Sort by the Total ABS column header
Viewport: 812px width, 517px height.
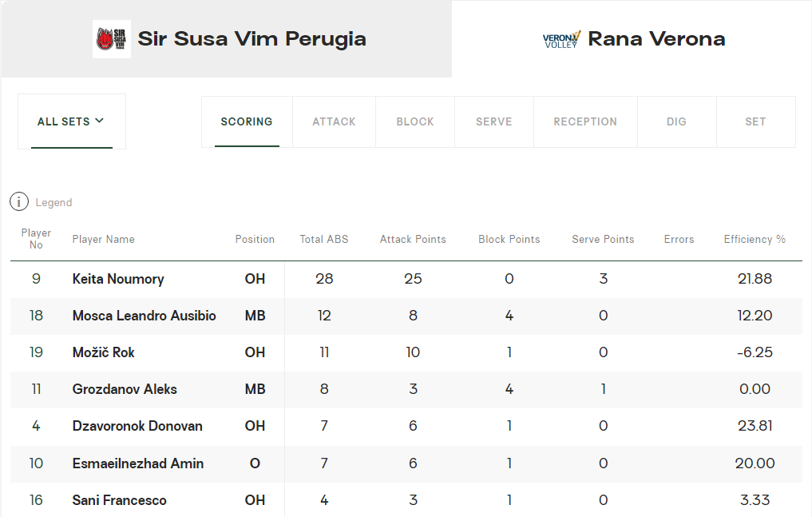tap(324, 239)
